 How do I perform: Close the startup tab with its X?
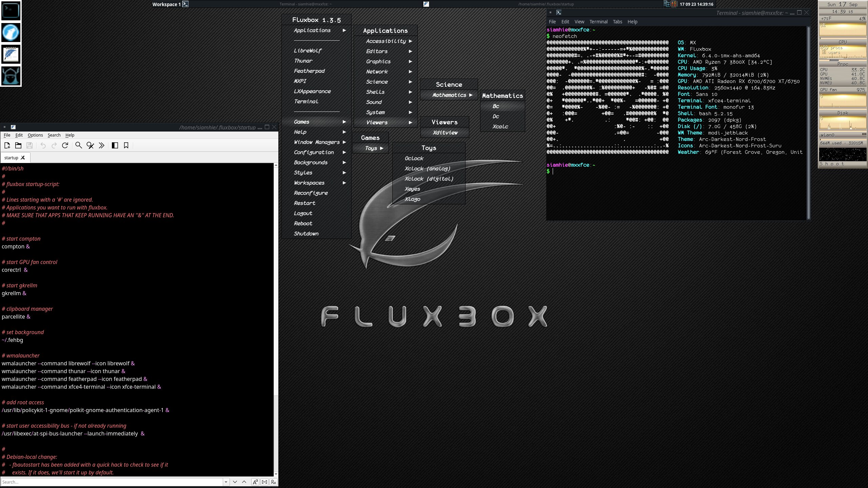click(23, 158)
